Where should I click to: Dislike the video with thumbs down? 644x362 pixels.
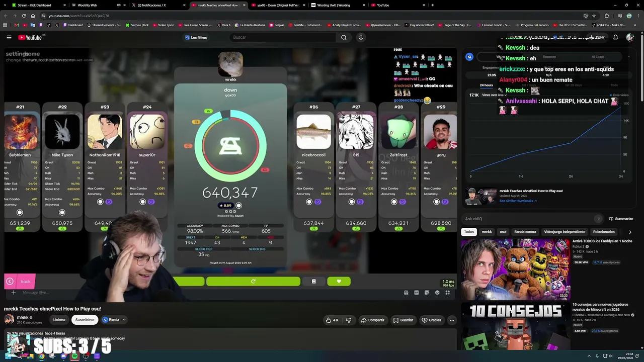pos(349,320)
